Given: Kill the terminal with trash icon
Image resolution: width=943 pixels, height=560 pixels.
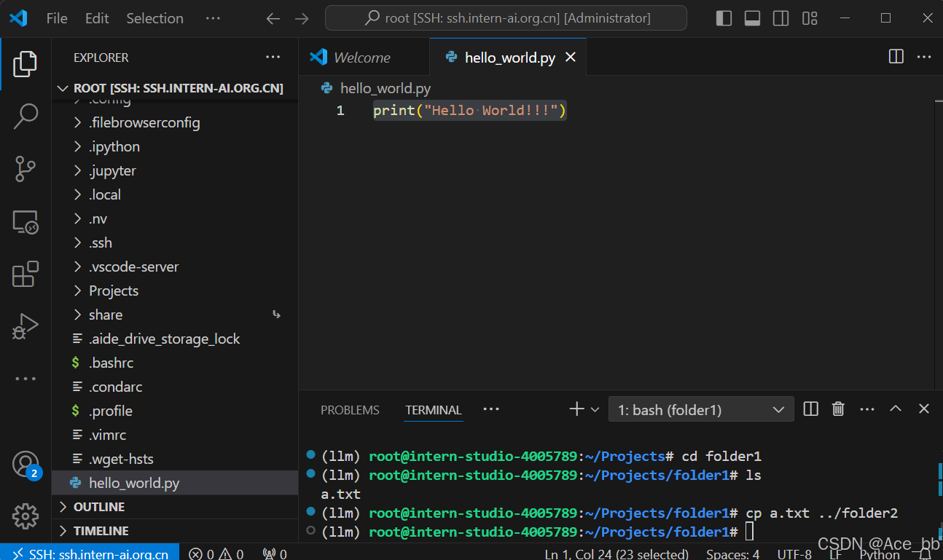Looking at the screenshot, I should click(838, 409).
